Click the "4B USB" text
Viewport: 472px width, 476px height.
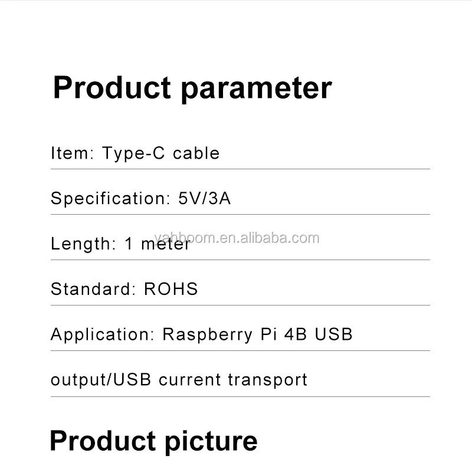318,334
